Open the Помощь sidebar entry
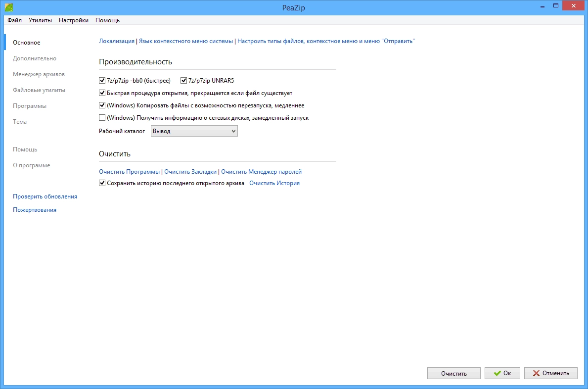 [x=25, y=149]
